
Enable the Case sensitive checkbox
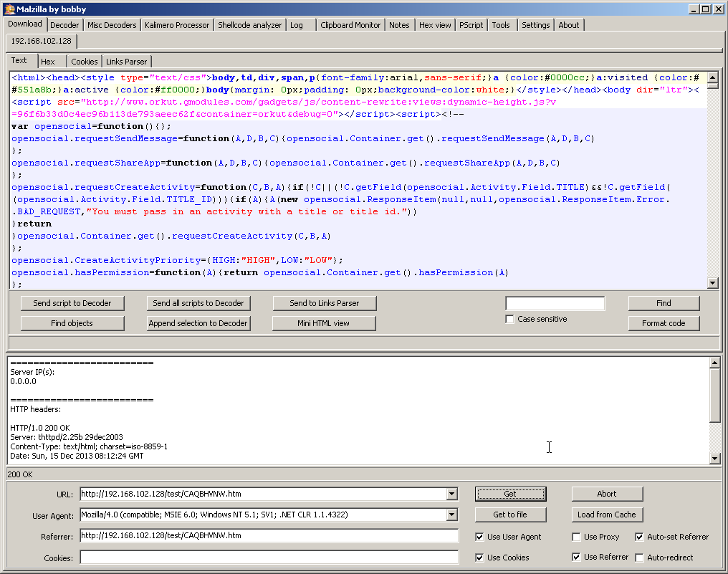coord(510,319)
